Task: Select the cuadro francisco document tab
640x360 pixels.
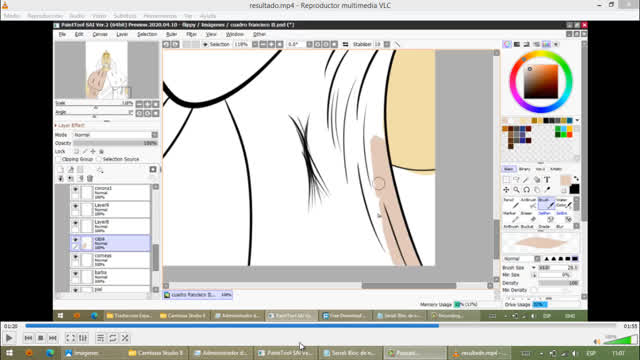Action: coord(198,295)
